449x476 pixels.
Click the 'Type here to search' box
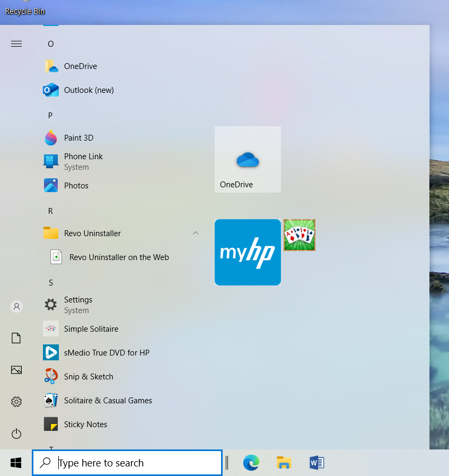[127, 463]
